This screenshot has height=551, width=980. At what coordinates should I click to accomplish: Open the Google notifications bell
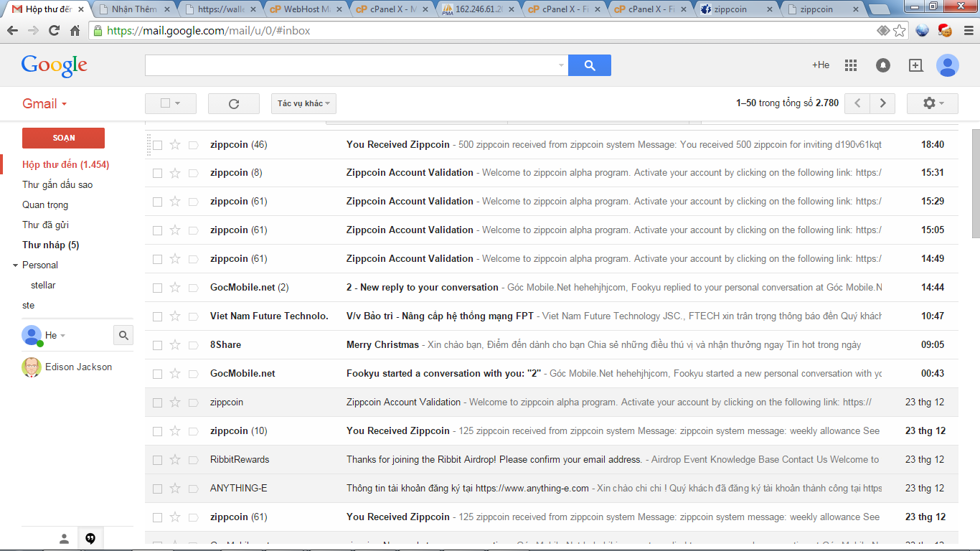[x=883, y=65]
